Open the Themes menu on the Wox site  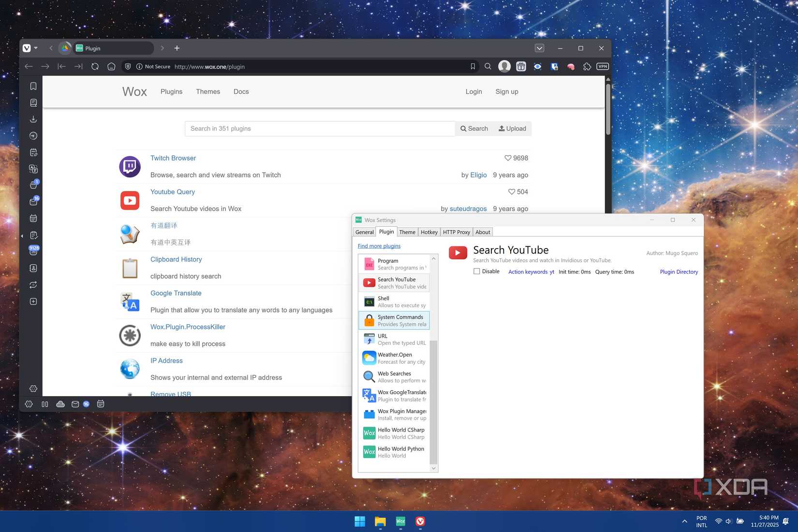pos(208,91)
